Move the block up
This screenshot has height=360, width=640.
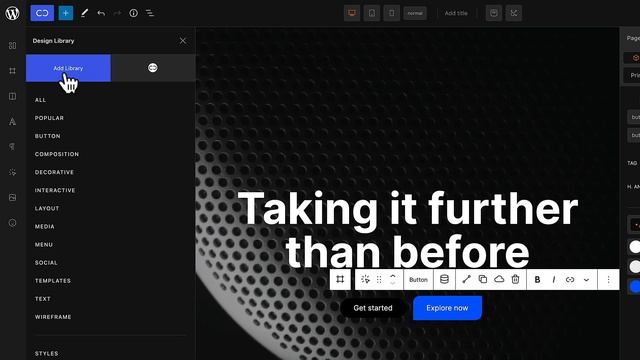pyautogui.click(x=393, y=276)
